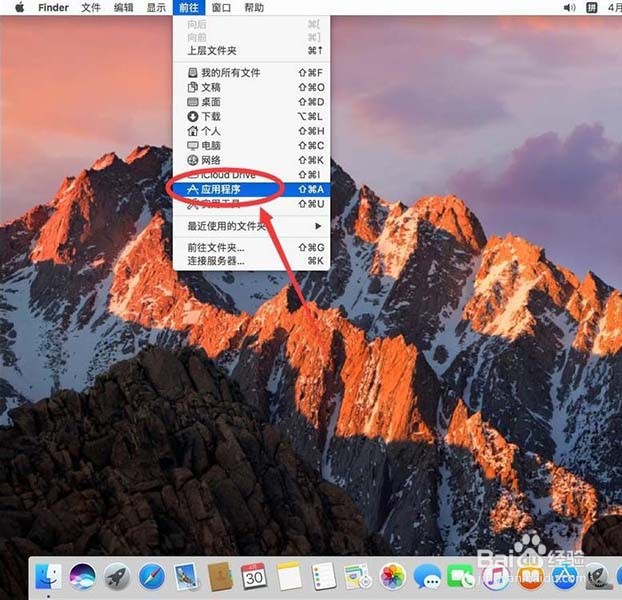Select 电脑 in the menu
Image resolution: width=622 pixels, height=600 pixels.
click(x=251, y=146)
